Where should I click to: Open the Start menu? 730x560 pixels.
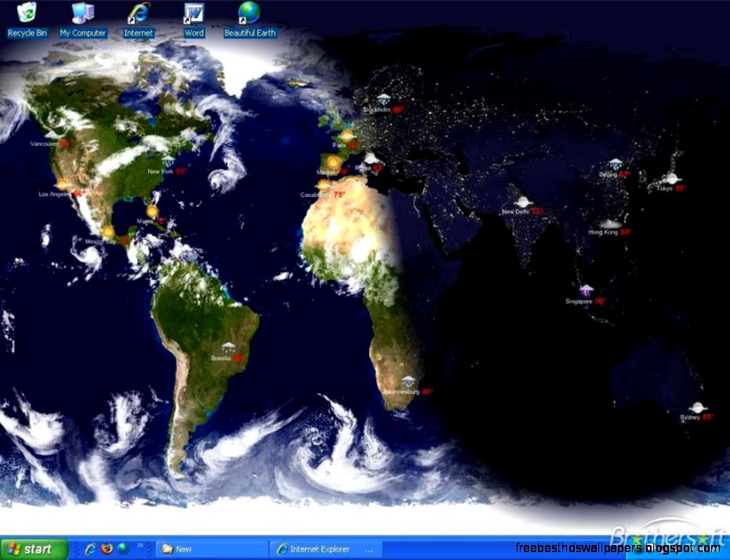pos(33,549)
